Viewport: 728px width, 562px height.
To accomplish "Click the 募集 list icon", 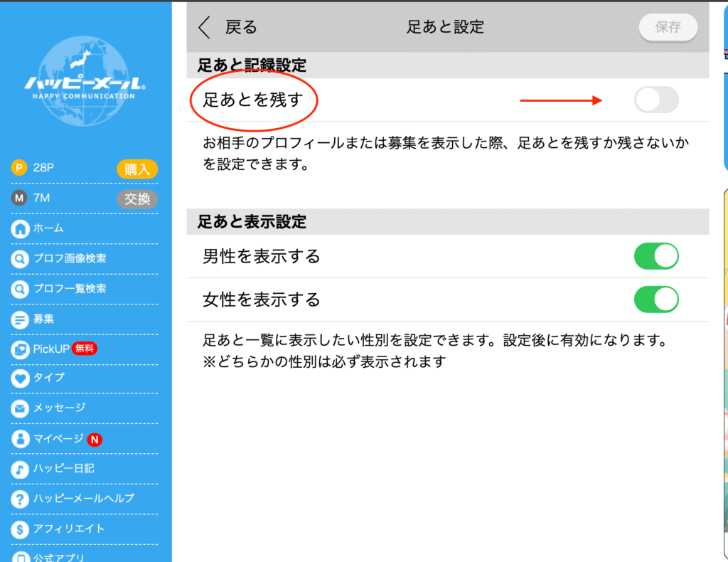I will [x=20, y=319].
